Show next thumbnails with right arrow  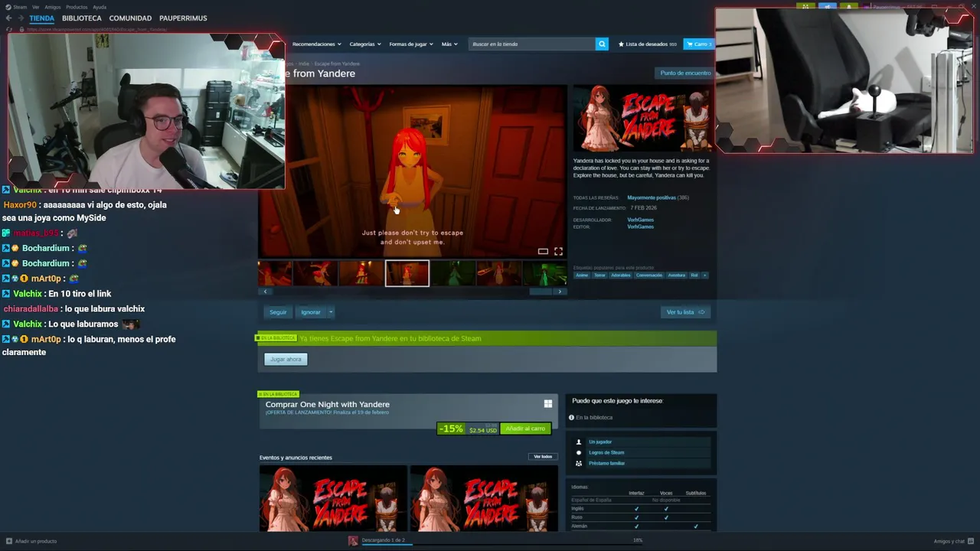point(560,292)
